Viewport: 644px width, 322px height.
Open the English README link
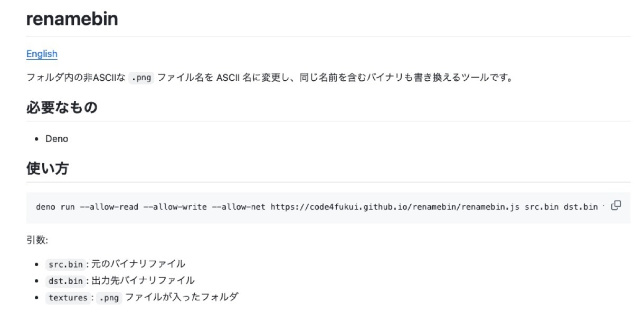42,54
